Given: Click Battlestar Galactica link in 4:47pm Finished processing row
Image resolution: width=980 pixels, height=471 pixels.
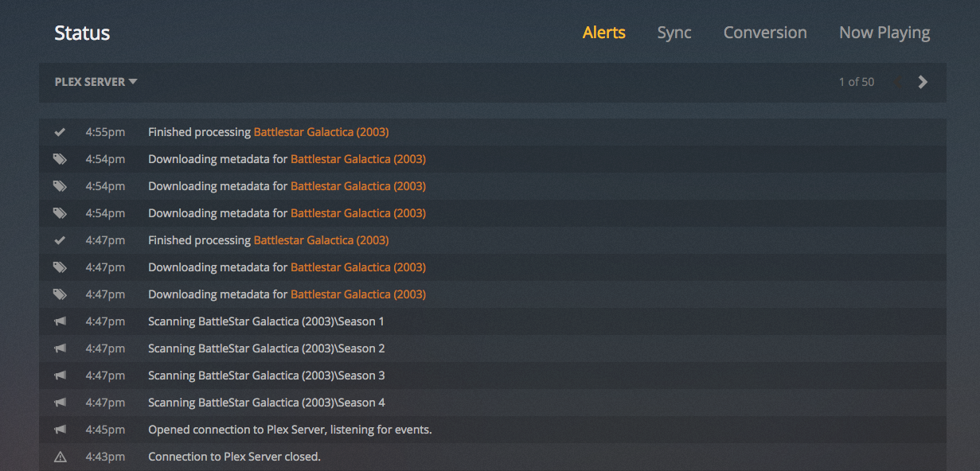Looking at the screenshot, I should coord(321,240).
